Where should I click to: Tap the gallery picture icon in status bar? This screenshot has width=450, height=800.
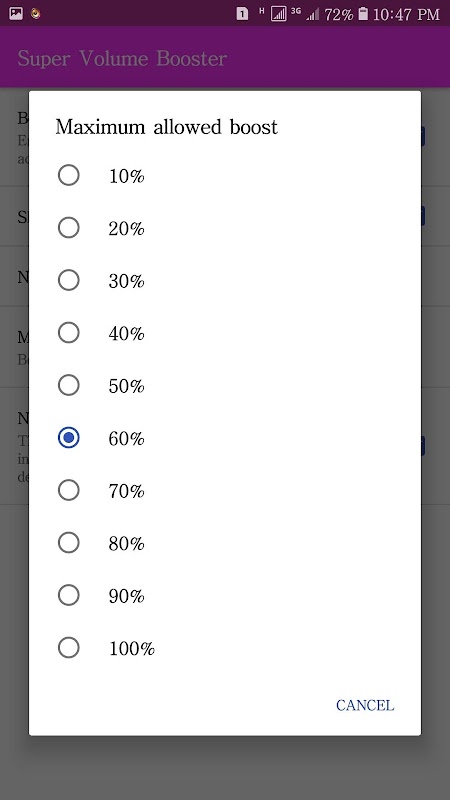coord(16,13)
